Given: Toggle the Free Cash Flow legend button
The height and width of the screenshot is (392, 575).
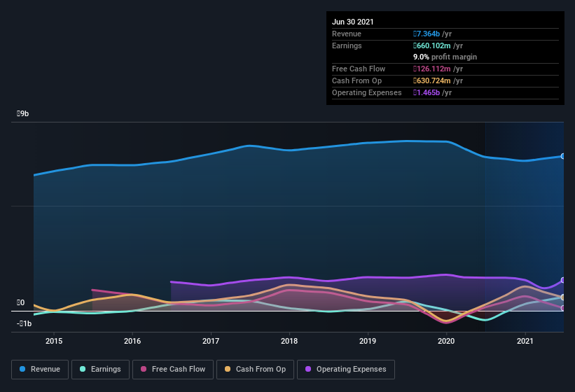Looking at the screenshot, I should tap(173, 370).
